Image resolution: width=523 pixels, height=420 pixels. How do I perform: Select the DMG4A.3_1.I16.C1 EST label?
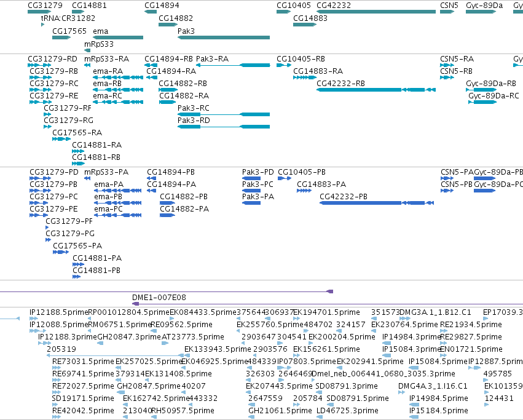[x=433, y=386]
